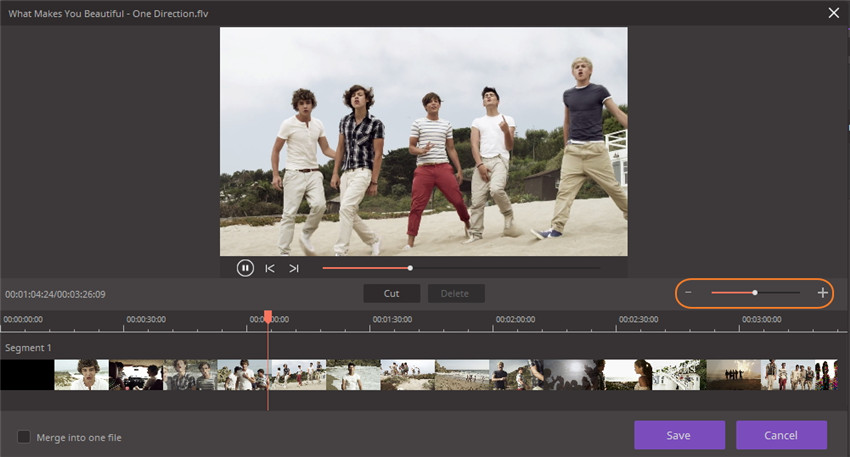Click the 00:00:00:00 ruler start mark
850x457 pixels.
23,319
